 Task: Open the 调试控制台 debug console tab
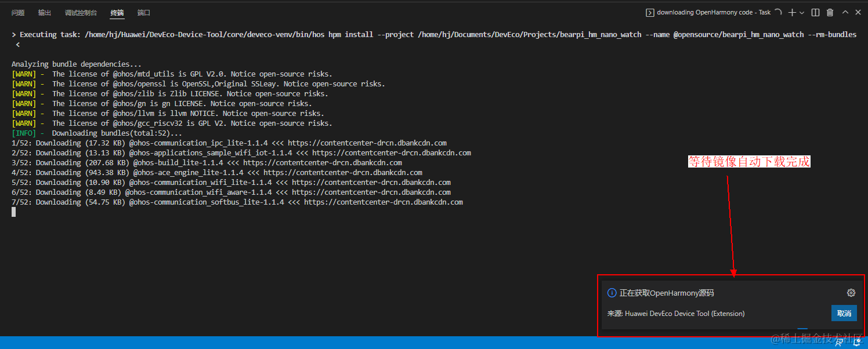(x=81, y=13)
